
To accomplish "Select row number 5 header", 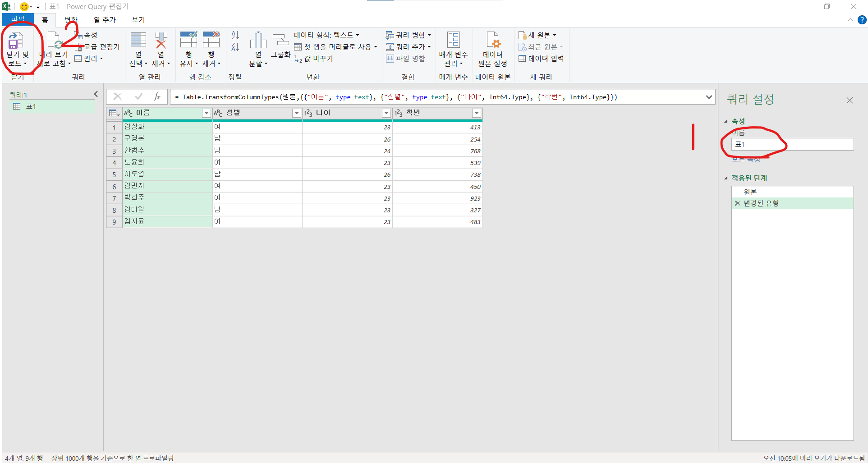I will [x=114, y=174].
